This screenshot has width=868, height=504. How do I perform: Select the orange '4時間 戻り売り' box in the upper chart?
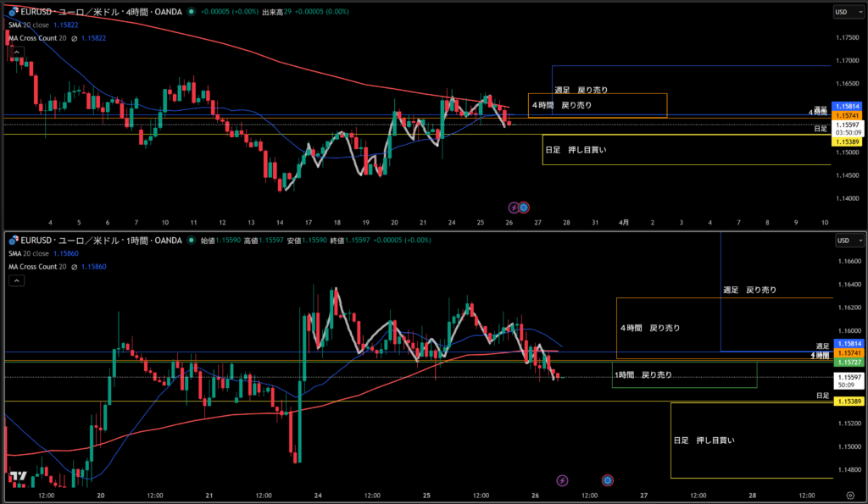[598, 105]
